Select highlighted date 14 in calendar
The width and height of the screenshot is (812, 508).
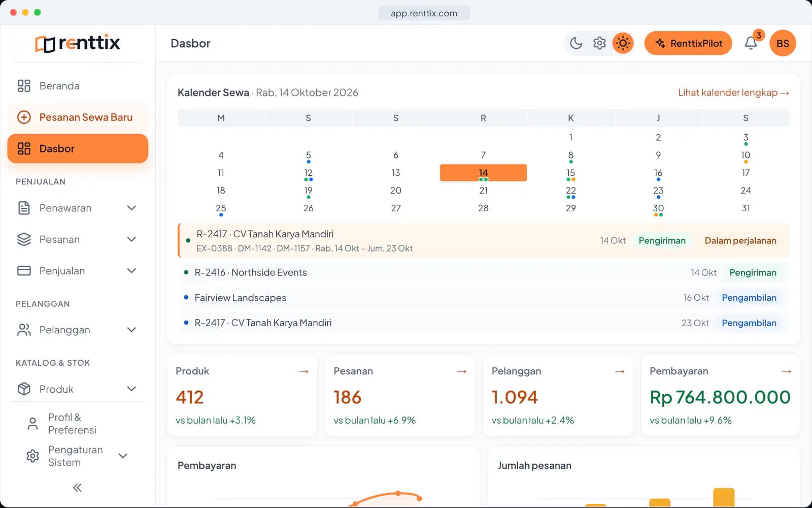click(x=483, y=173)
